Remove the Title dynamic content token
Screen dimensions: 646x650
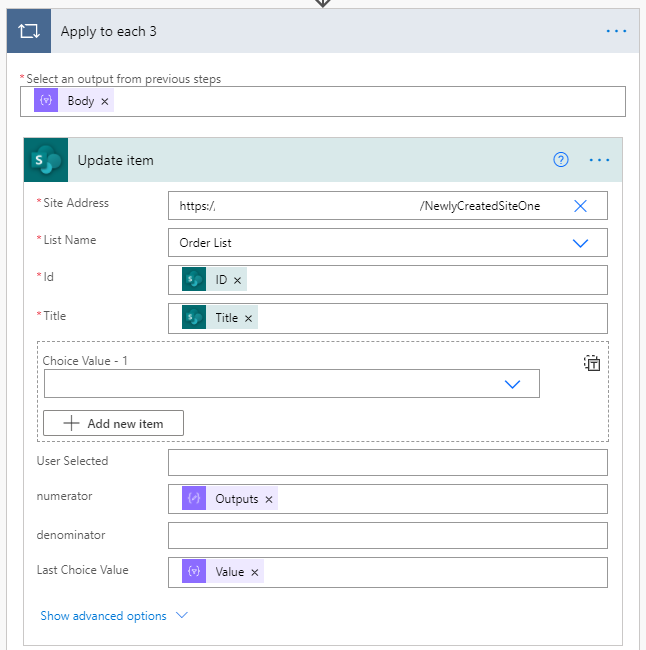(248, 318)
